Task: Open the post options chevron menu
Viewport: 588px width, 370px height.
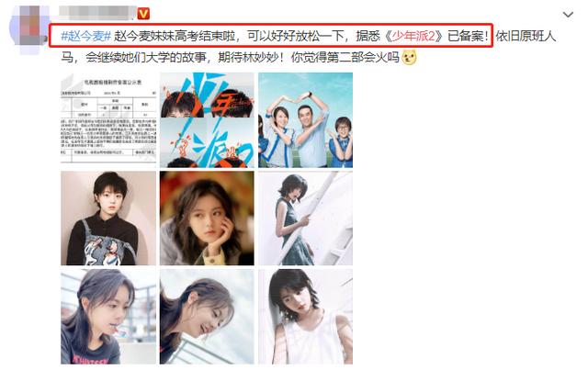Action: (568, 15)
